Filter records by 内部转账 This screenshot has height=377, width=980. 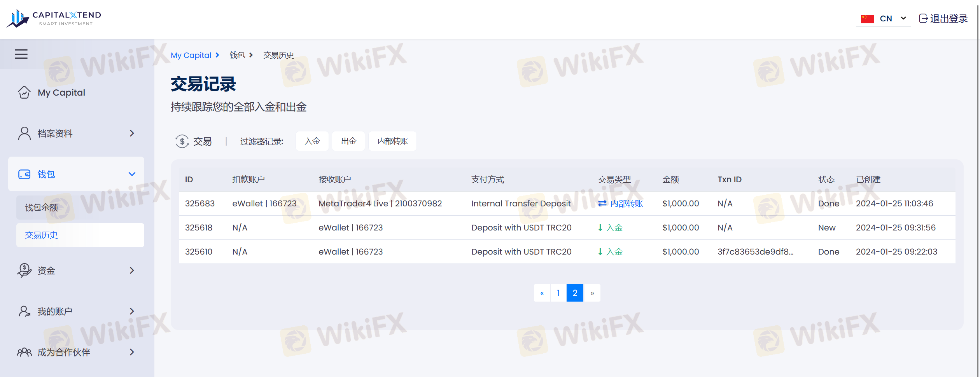(392, 141)
